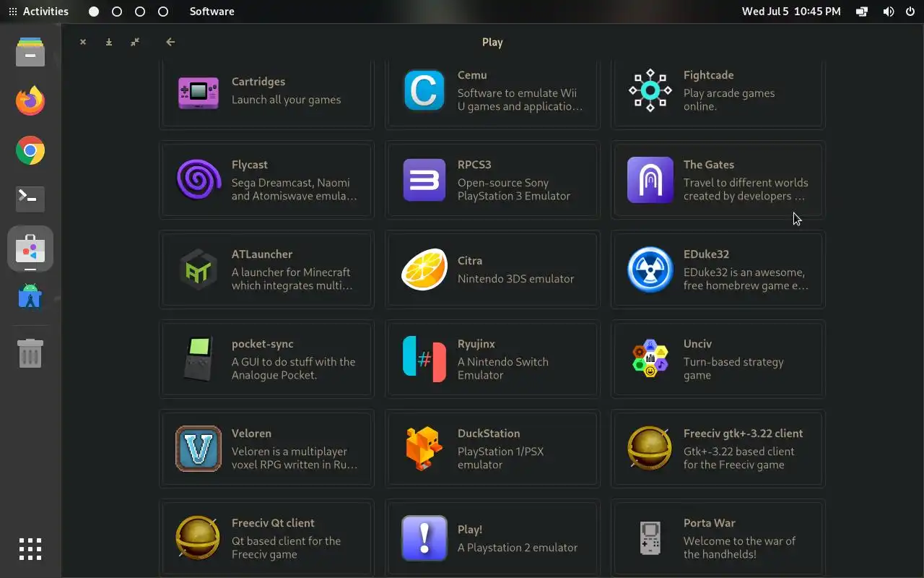Click the Citra orange slice icon

(424, 269)
